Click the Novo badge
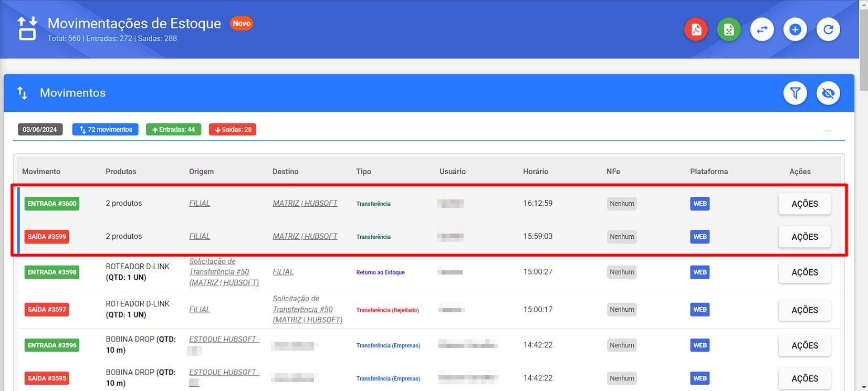The width and height of the screenshot is (868, 391). [242, 24]
